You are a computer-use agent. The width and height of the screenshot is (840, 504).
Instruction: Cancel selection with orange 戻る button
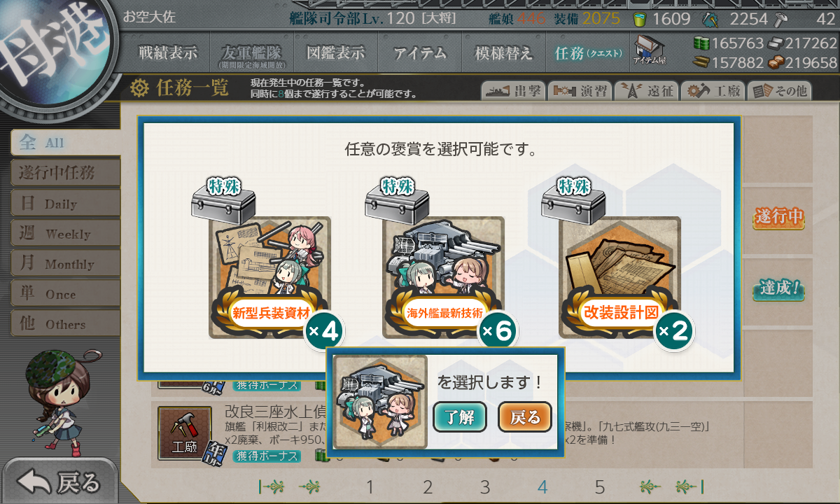pos(525,418)
